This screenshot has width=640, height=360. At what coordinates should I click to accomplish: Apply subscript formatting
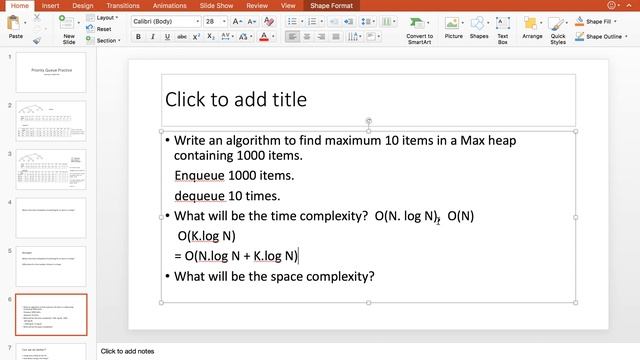[x=211, y=37]
